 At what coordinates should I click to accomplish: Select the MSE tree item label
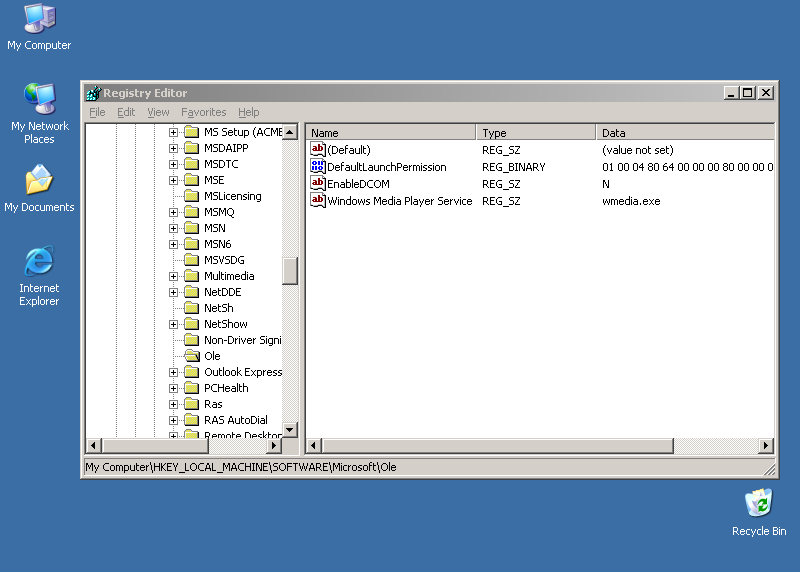pyautogui.click(x=214, y=180)
